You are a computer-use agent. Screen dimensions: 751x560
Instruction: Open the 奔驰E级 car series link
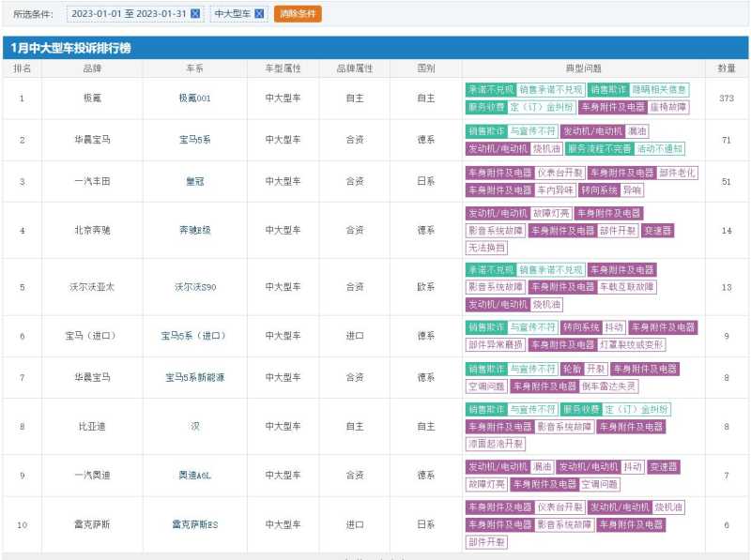pyautogui.click(x=195, y=230)
